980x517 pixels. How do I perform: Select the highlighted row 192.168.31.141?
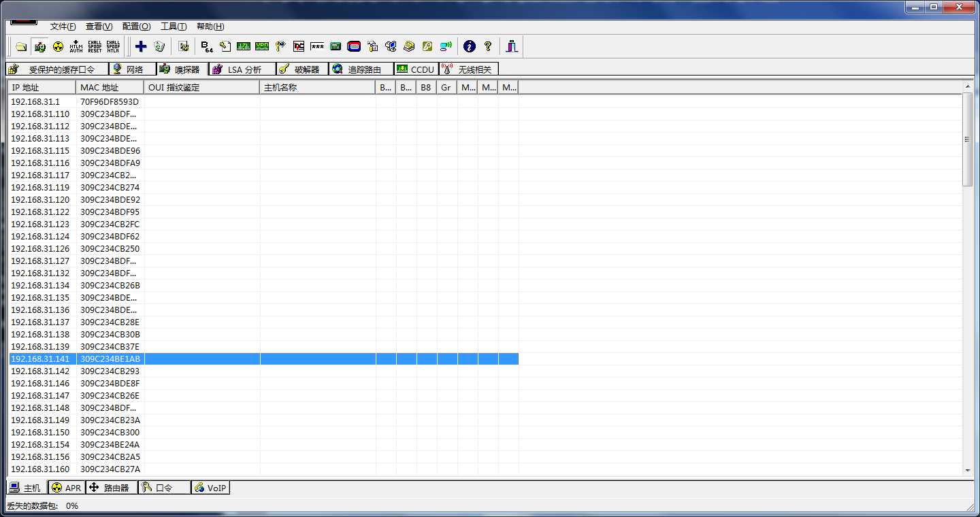pos(264,358)
